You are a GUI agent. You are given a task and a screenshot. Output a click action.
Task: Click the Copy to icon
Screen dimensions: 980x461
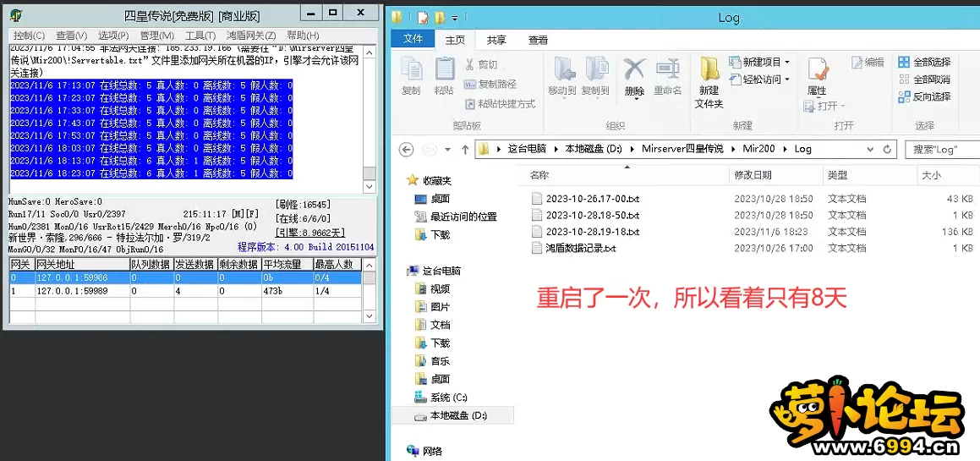pos(597,69)
